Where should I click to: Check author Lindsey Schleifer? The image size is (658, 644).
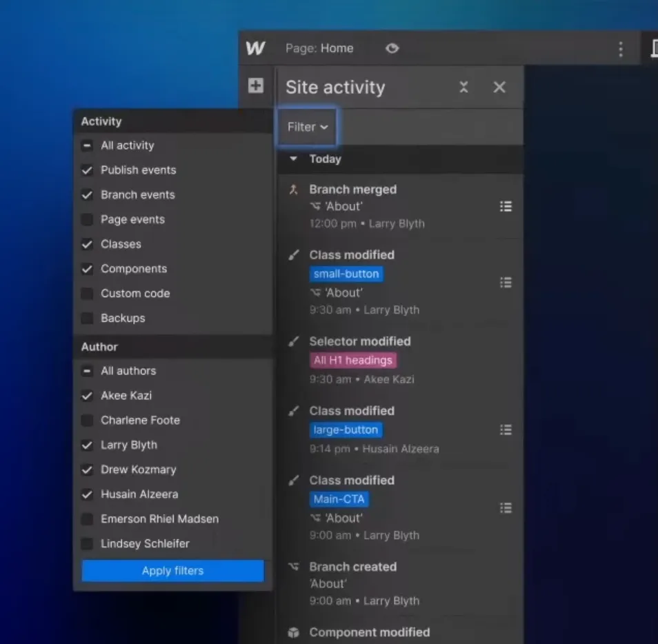(87, 544)
